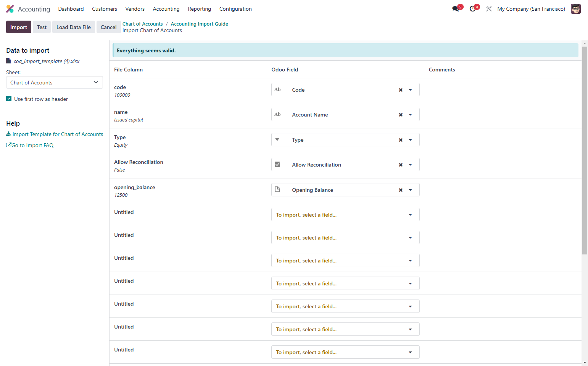This screenshot has width=588, height=366.
Task: Expand the Account Name field dropdown arrow
Action: 411,115
